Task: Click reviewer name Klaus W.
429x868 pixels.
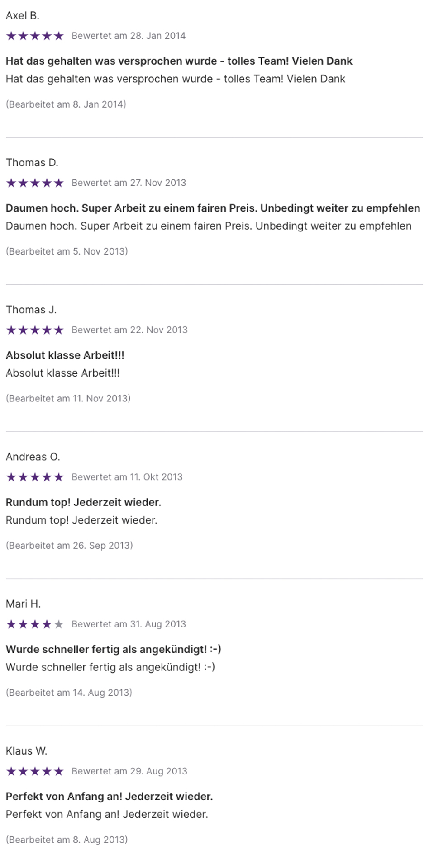Action: tap(27, 751)
